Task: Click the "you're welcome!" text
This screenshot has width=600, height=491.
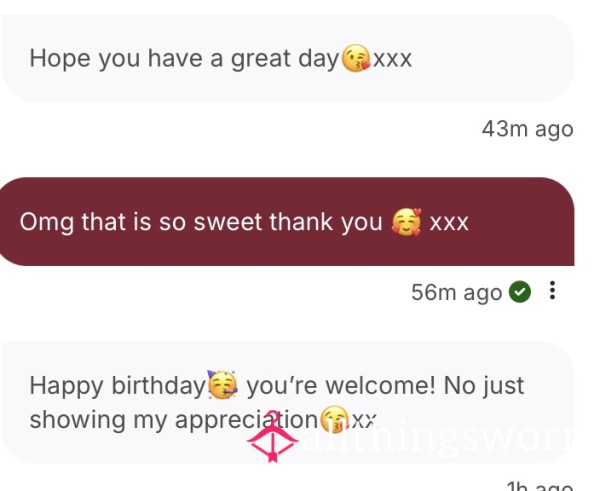Action: click(341, 385)
